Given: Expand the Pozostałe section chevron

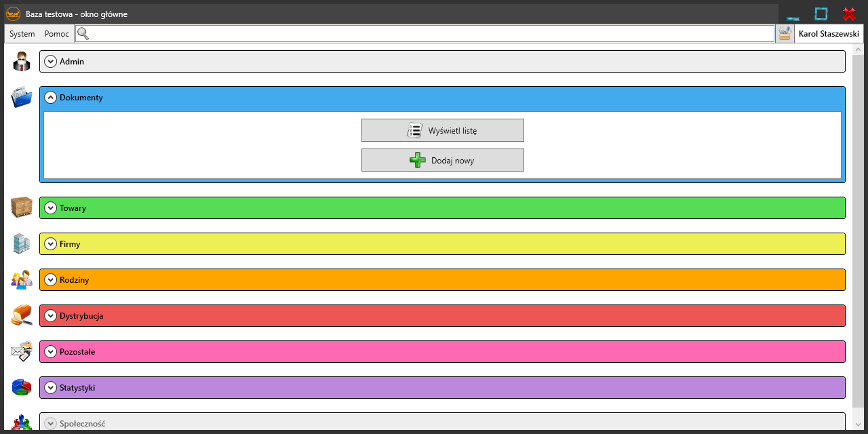Looking at the screenshot, I should [50, 352].
